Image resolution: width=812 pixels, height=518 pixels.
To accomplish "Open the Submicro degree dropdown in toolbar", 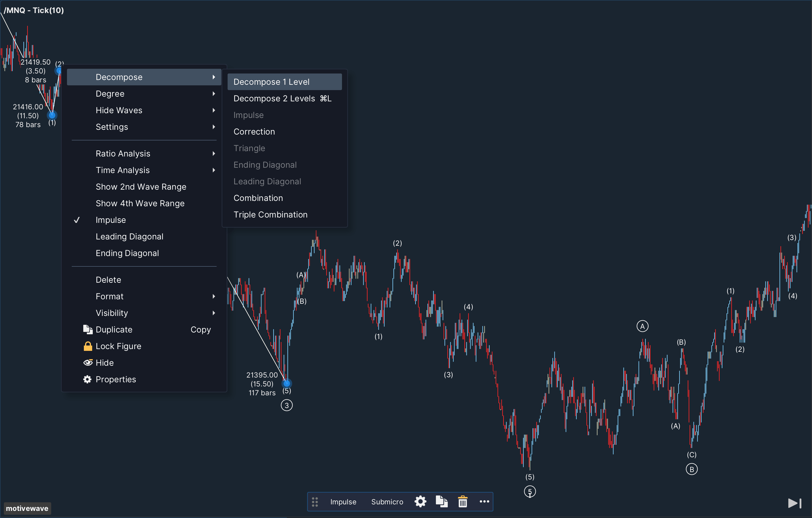I will (x=387, y=502).
